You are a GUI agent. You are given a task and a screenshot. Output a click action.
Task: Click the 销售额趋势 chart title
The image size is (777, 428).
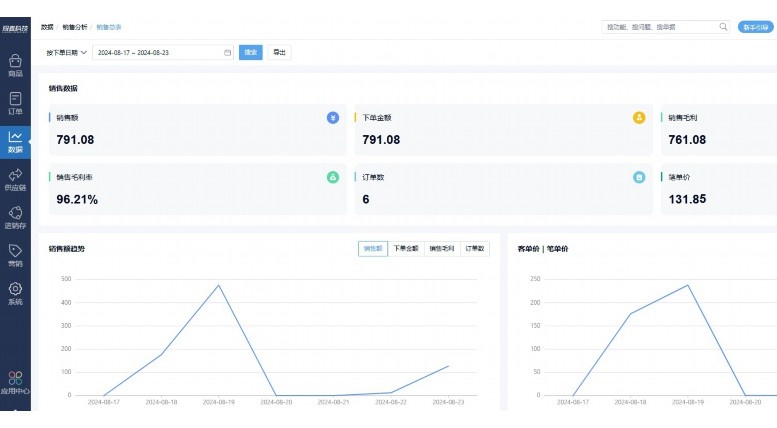(x=66, y=249)
